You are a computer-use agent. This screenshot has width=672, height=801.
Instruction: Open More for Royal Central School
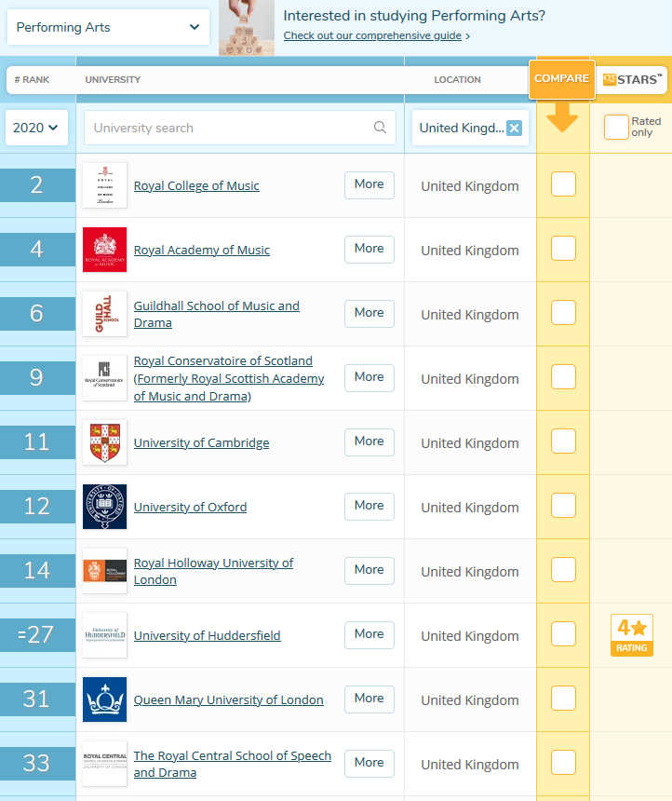(370, 763)
